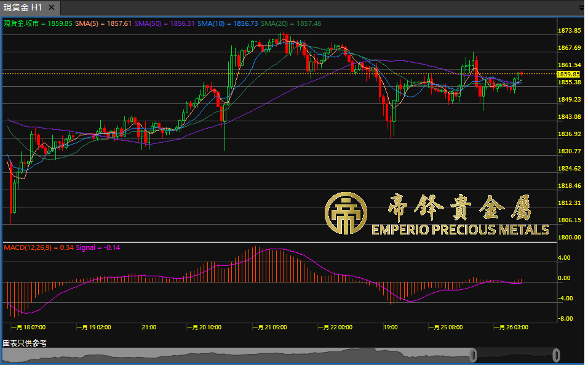Click the 一月 22 00:00 time marker
The width and height of the screenshot is (588, 365).
tap(335, 327)
